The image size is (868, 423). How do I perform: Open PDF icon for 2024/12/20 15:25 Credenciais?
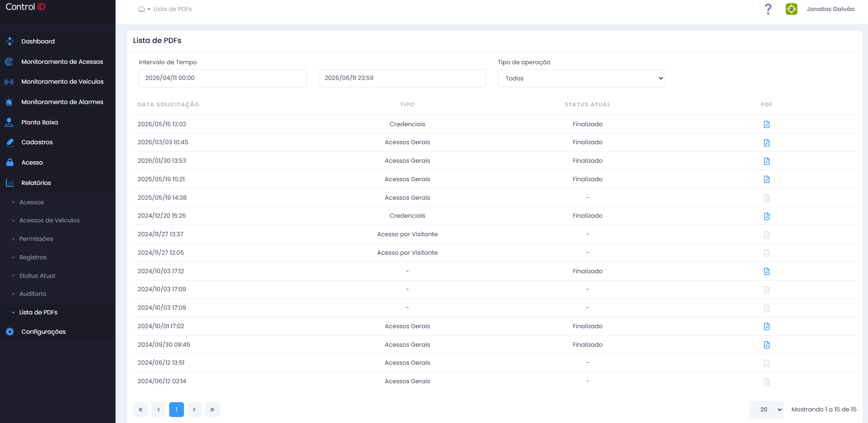tap(766, 216)
